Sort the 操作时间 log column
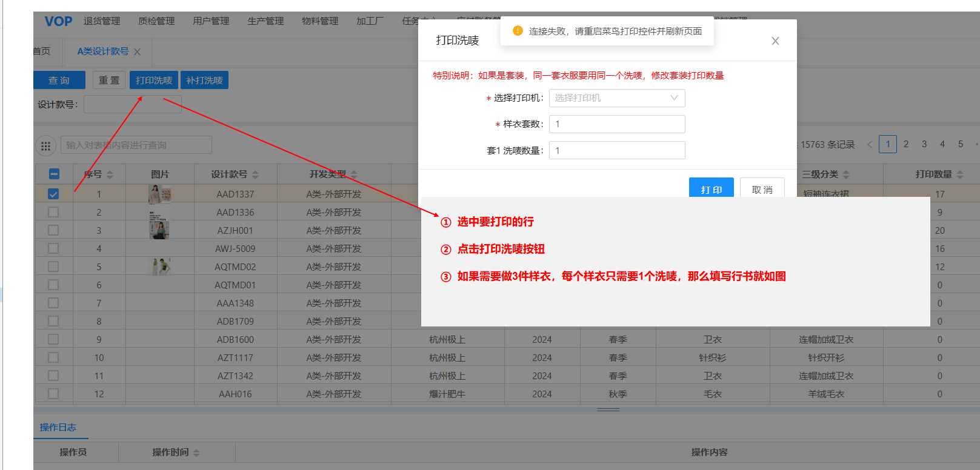 [196, 452]
